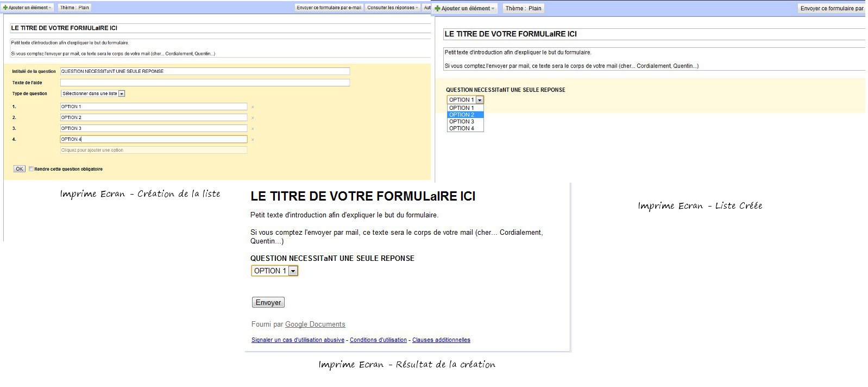Click the full 'Envoyer ce formulaire par e-mail' button
Image resolution: width=868 pixels, height=387 pixels.
[x=329, y=8]
